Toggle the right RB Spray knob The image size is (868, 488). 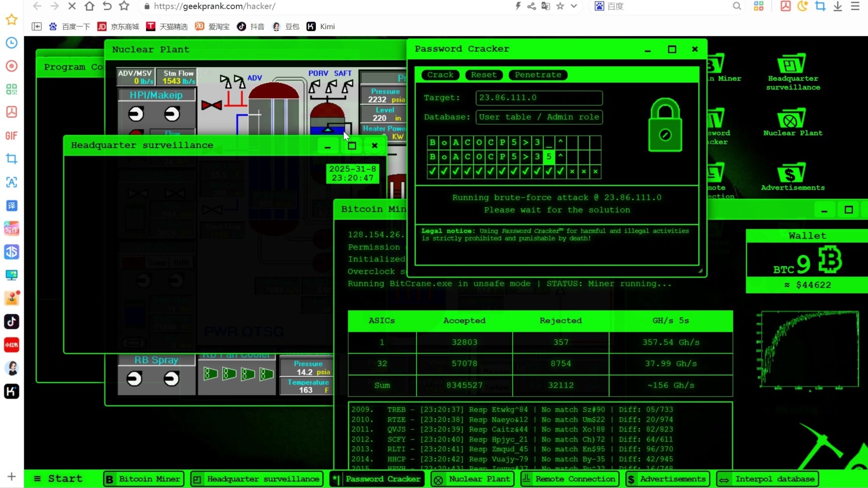[x=171, y=378]
